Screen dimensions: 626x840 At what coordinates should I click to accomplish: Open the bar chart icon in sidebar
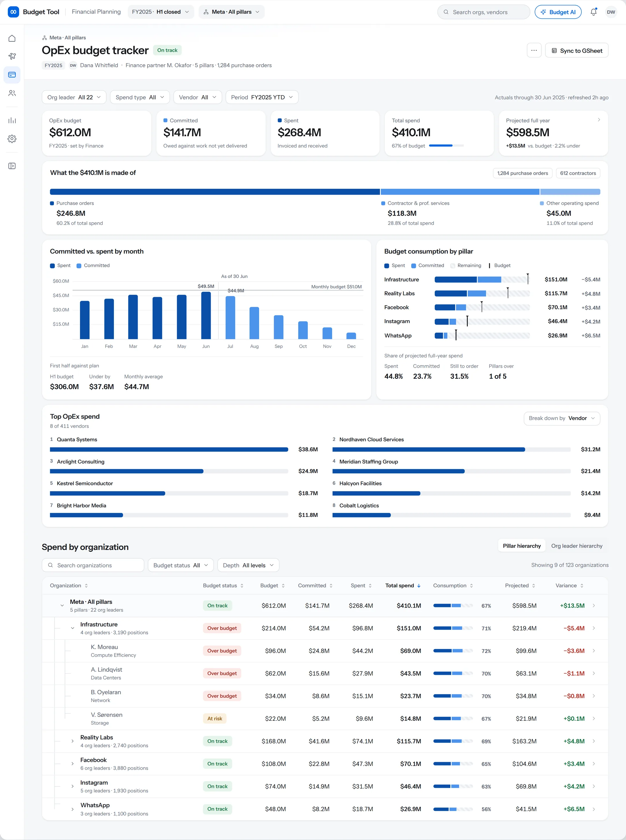coord(12,121)
